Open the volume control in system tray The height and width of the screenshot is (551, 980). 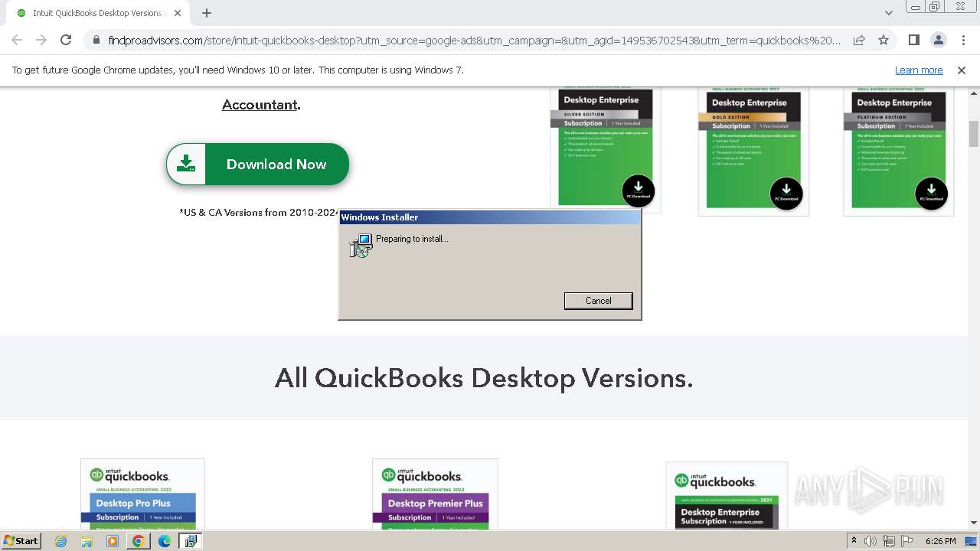point(870,541)
